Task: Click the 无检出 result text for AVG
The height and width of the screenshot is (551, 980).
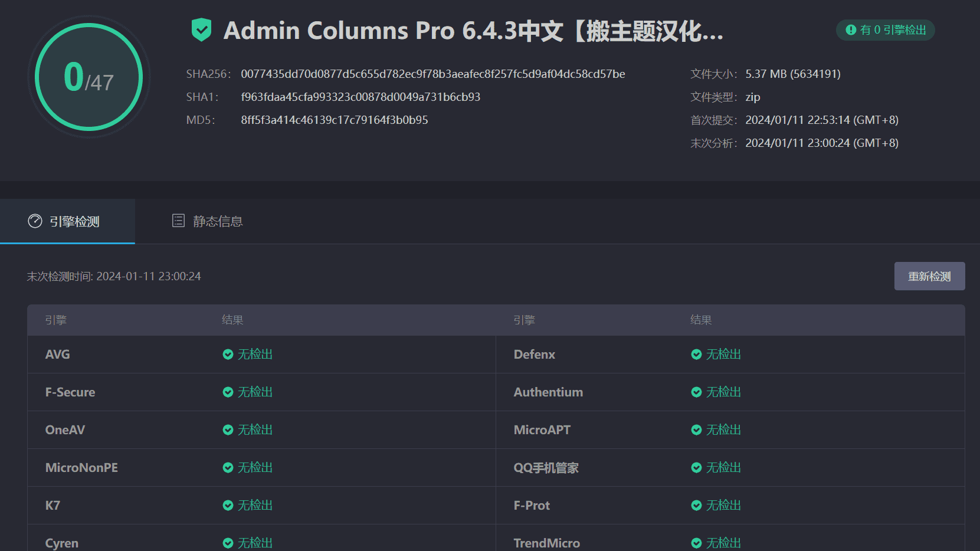Action: [255, 355]
